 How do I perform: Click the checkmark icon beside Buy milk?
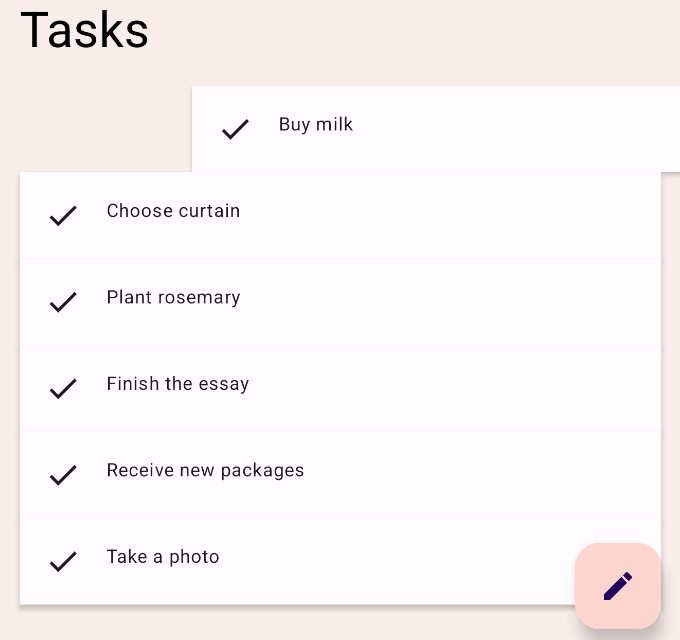235,129
